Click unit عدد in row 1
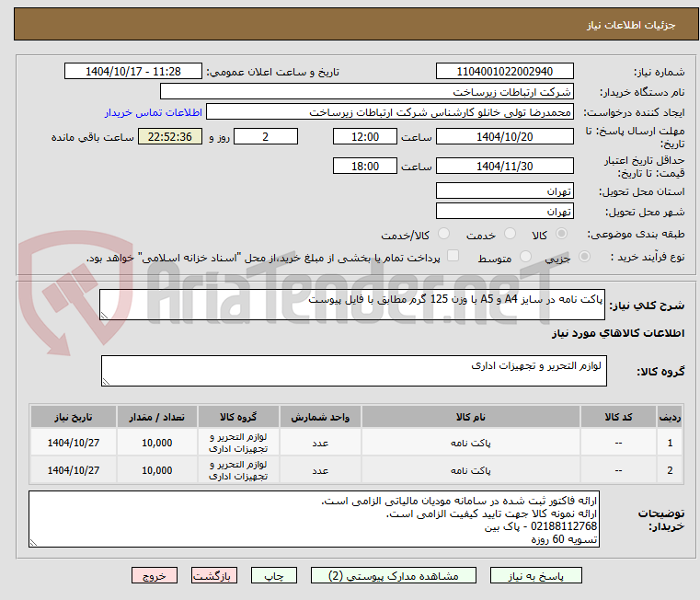Screen dimensions: 700x600 pyautogui.click(x=320, y=443)
